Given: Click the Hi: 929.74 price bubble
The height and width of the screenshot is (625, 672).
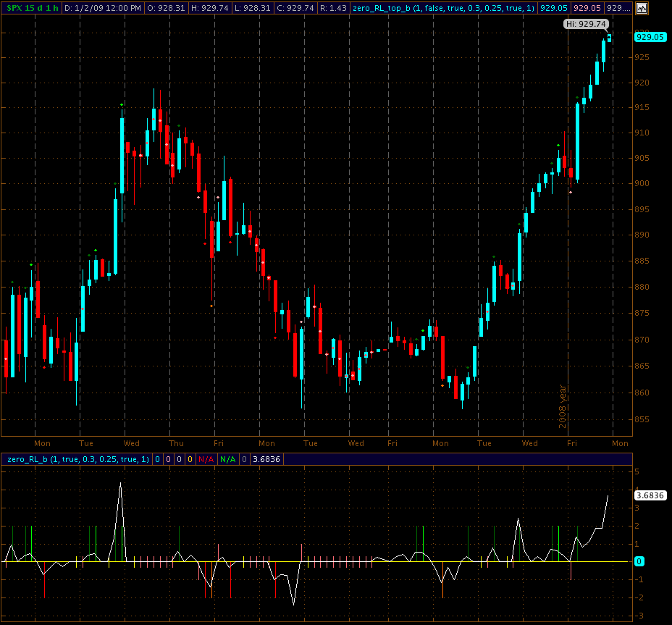Looking at the screenshot, I should click(584, 24).
